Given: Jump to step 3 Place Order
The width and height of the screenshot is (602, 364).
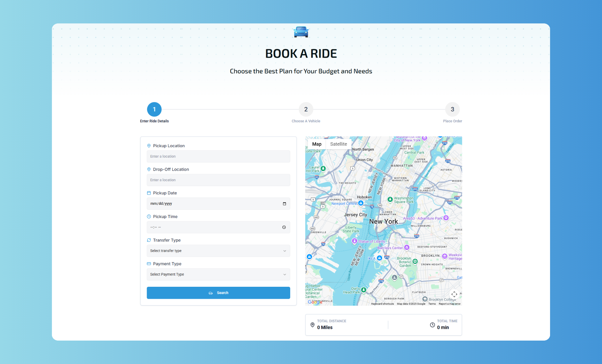Looking at the screenshot, I should [x=452, y=110].
